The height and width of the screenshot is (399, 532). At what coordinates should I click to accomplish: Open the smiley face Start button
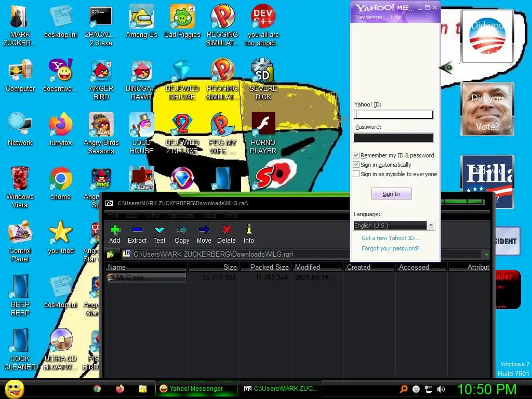click(x=14, y=389)
